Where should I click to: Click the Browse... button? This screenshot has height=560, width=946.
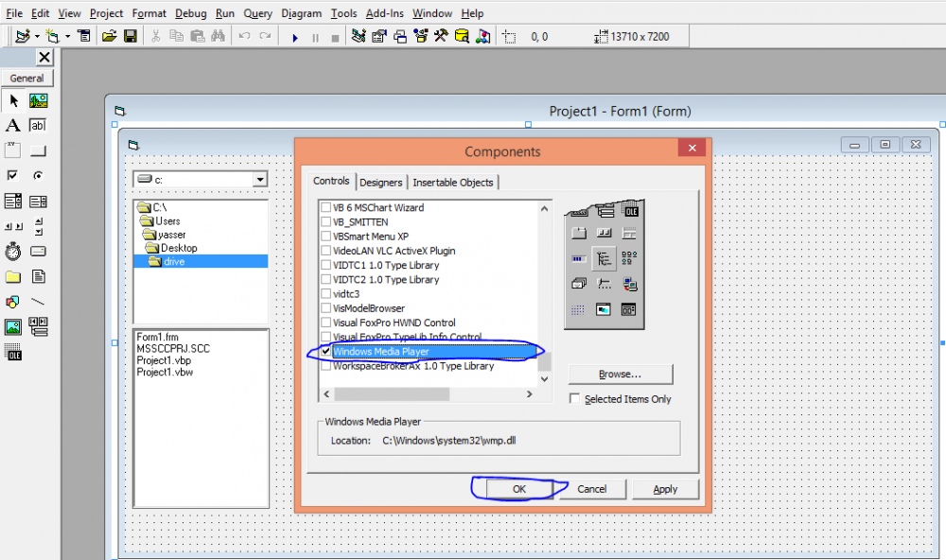(x=621, y=375)
